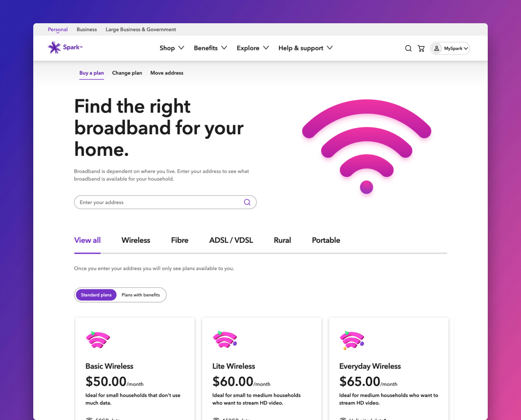Select the Wireless plans tab
The height and width of the screenshot is (420, 521).
pos(136,240)
